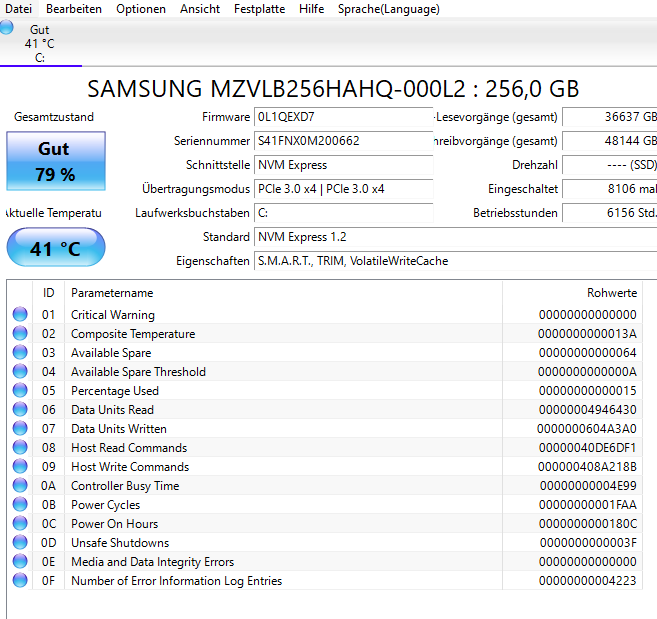Screen dimensions: 657x619
Task: Select the Controller Busy Time parameter name
Action: tap(125, 486)
